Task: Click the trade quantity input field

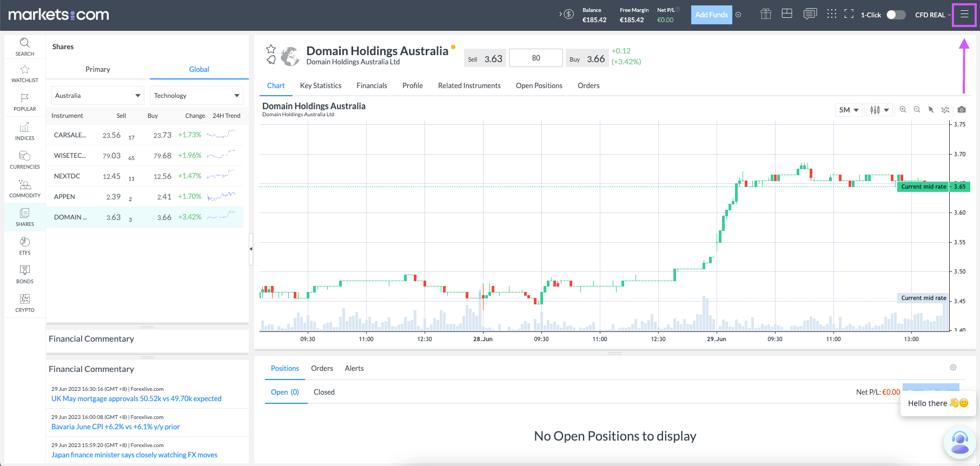Action: [x=536, y=58]
